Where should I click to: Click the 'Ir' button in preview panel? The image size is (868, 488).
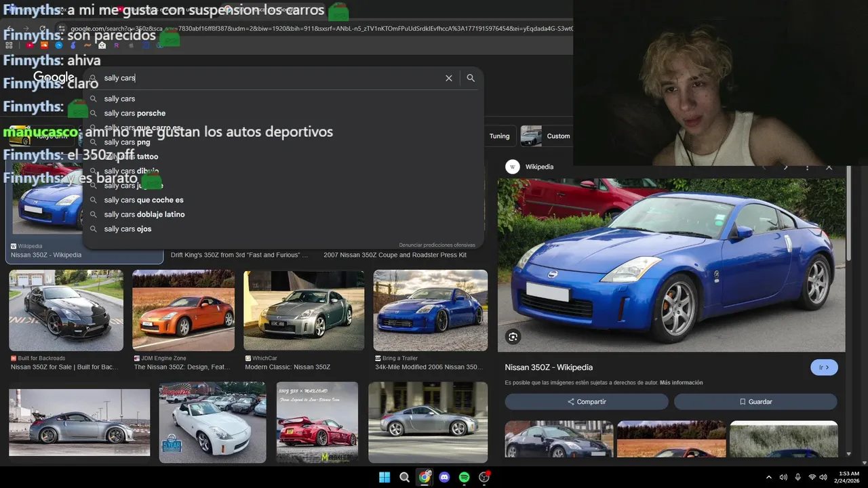824,367
